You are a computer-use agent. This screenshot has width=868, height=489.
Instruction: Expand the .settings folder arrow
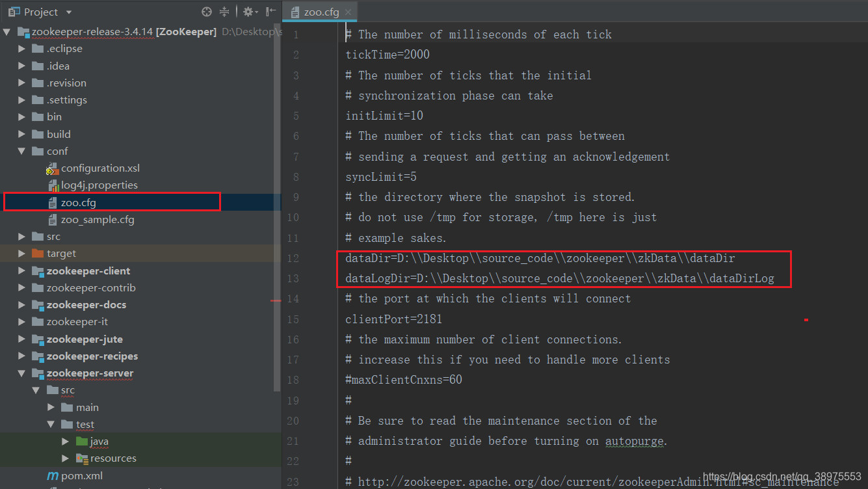(x=22, y=100)
